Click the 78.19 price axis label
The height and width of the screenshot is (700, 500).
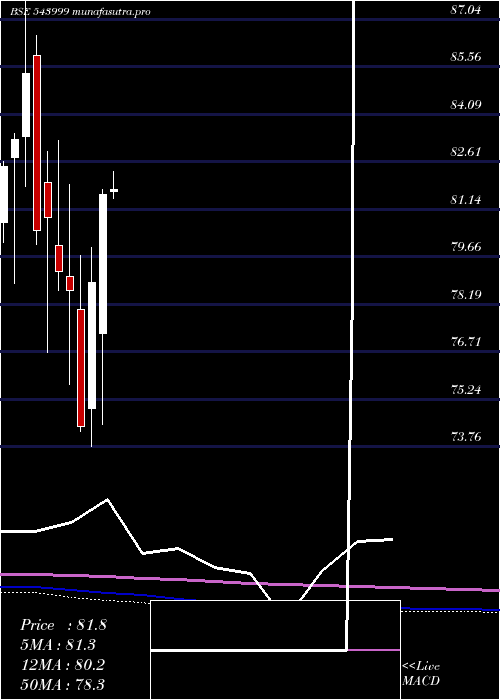(x=466, y=295)
